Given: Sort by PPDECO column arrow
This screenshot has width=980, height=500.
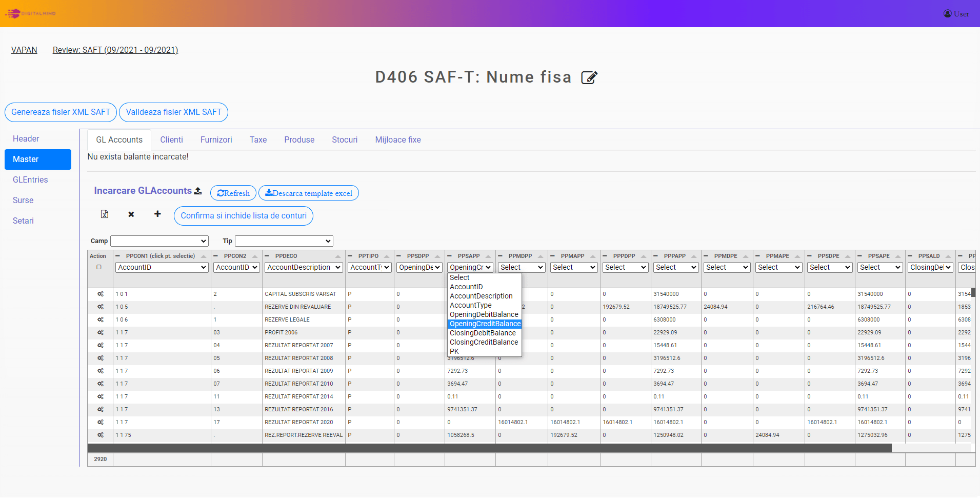Looking at the screenshot, I should coord(337,256).
